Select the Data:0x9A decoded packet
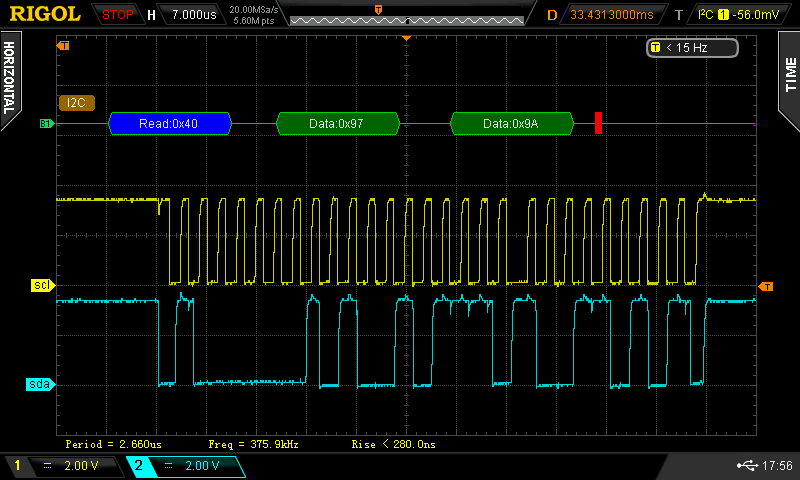The height and width of the screenshot is (480, 800). (512, 123)
